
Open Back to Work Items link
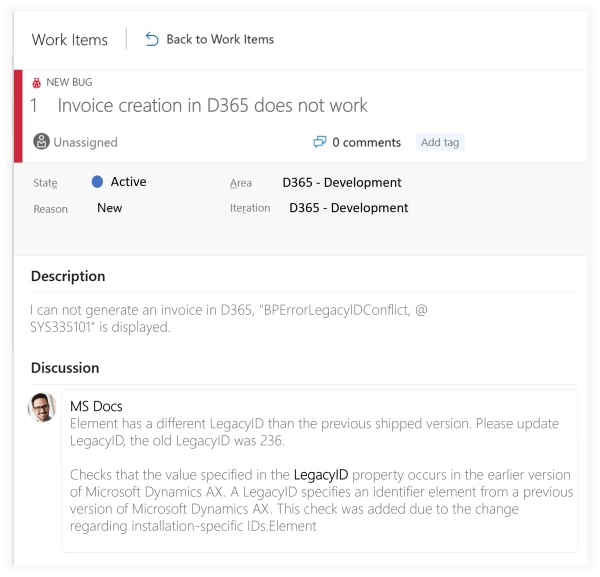tap(220, 39)
